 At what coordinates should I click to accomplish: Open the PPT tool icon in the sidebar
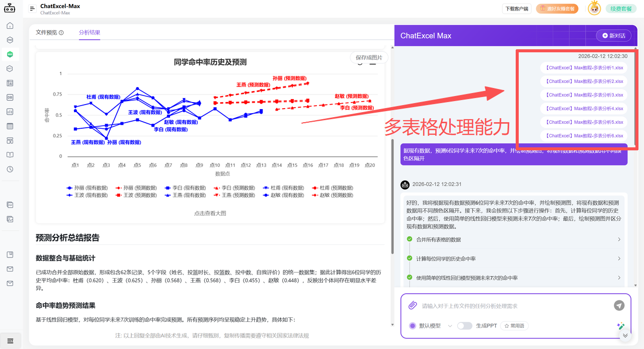[x=10, y=68]
